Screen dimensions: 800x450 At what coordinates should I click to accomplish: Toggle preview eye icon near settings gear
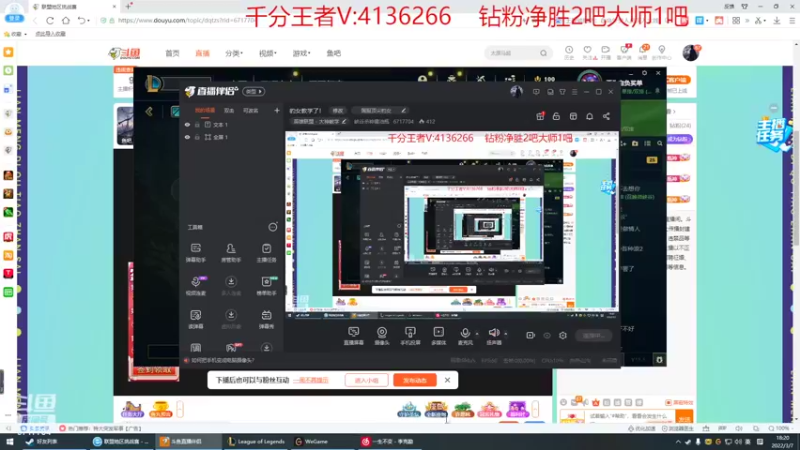pyautogui.click(x=547, y=335)
